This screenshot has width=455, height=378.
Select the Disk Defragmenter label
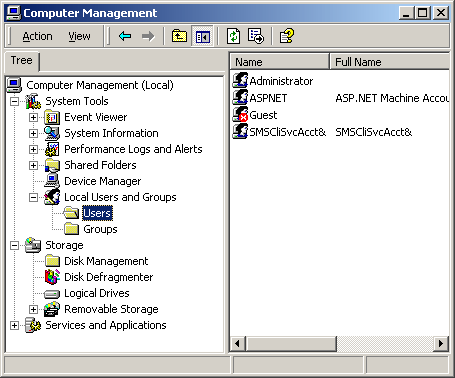pos(109,277)
